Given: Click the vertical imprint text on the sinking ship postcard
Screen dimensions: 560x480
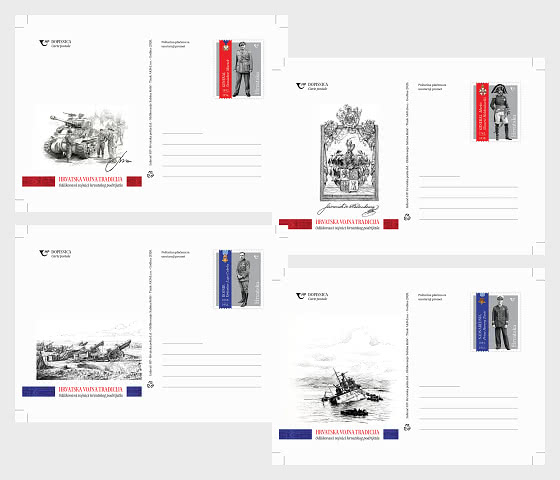Looking at the screenshot, I should [407, 355].
